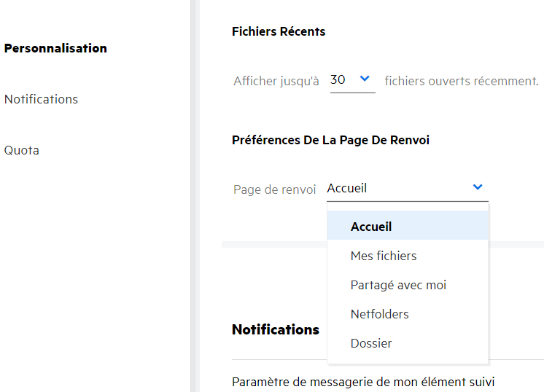Go to the Quota sidebar section
The height and width of the screenshot is (392, 544).
point(22,150)
